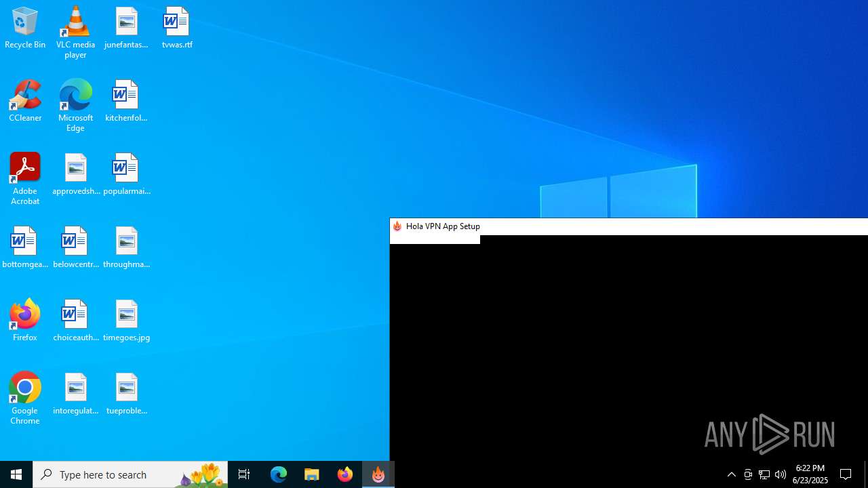Open Google Chrome desktop shortcut
This screenshot has width=868, height=488.
pyautogui.click(x=25, y=399)
